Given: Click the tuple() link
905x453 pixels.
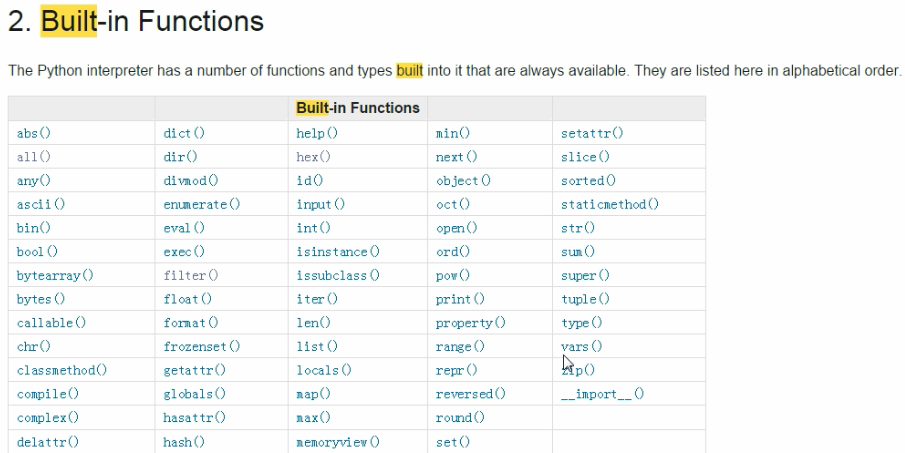Looking at the screenshot, I should [x=585, y=299].
